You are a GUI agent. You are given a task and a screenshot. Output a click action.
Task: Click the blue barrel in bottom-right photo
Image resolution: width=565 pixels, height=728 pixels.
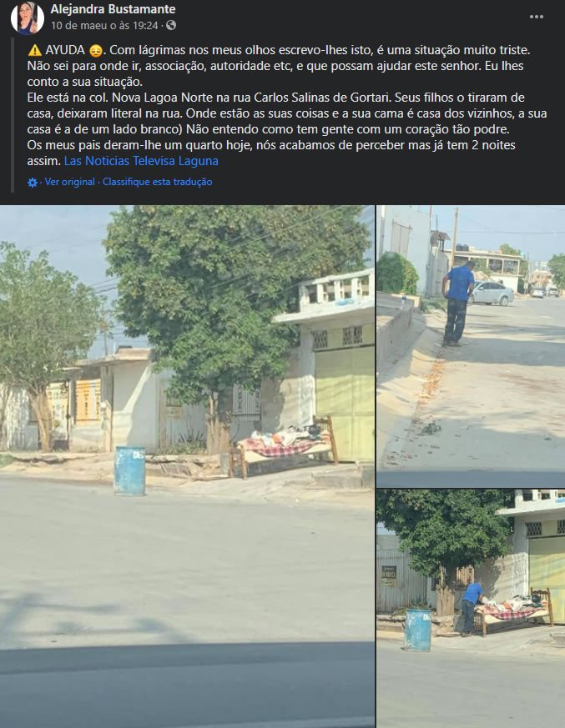click(418, 630)
